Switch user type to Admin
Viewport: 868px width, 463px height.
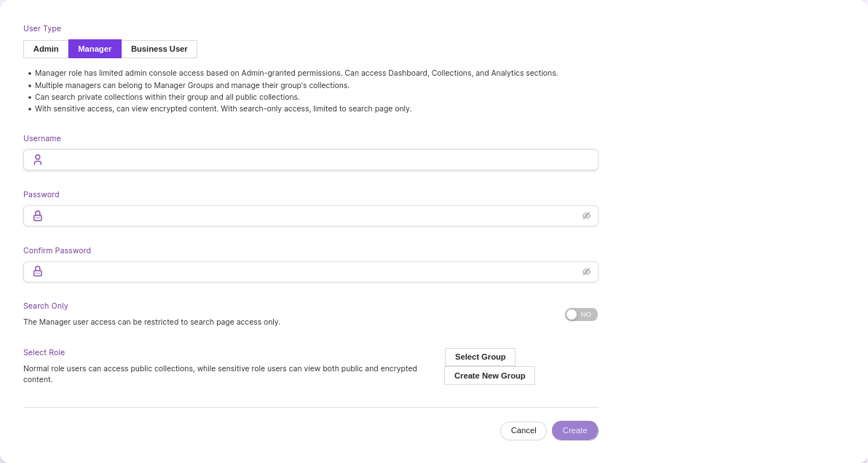point(46,49)
